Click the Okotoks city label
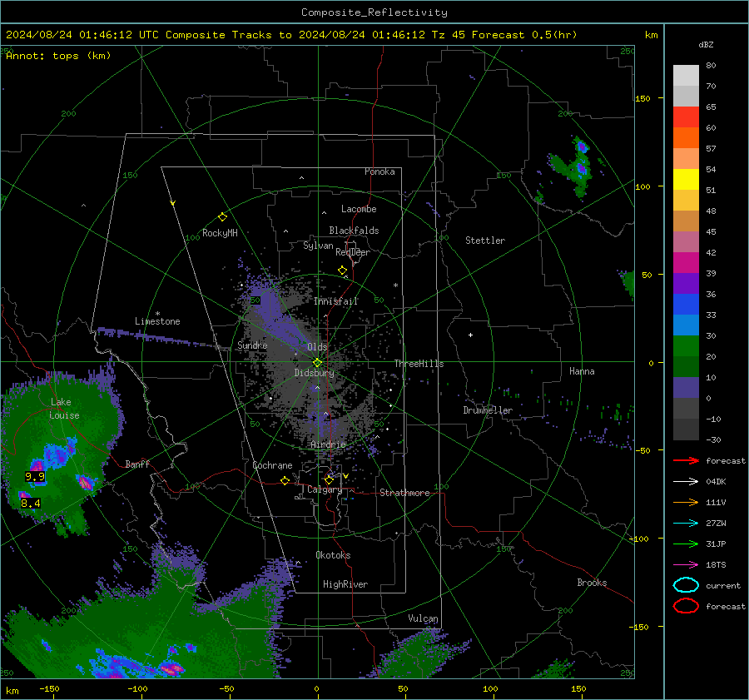749x700 pixels. 333,555
